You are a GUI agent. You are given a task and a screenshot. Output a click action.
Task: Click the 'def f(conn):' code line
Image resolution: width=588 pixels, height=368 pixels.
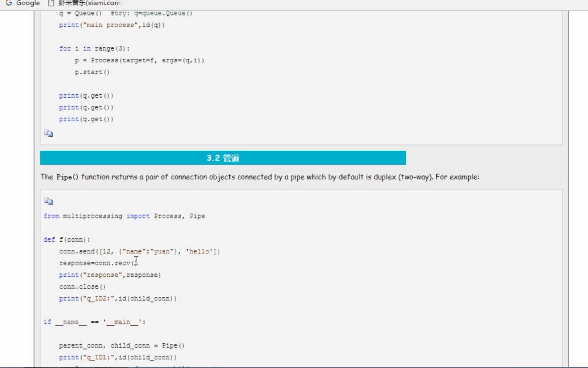tap(67, 240)
